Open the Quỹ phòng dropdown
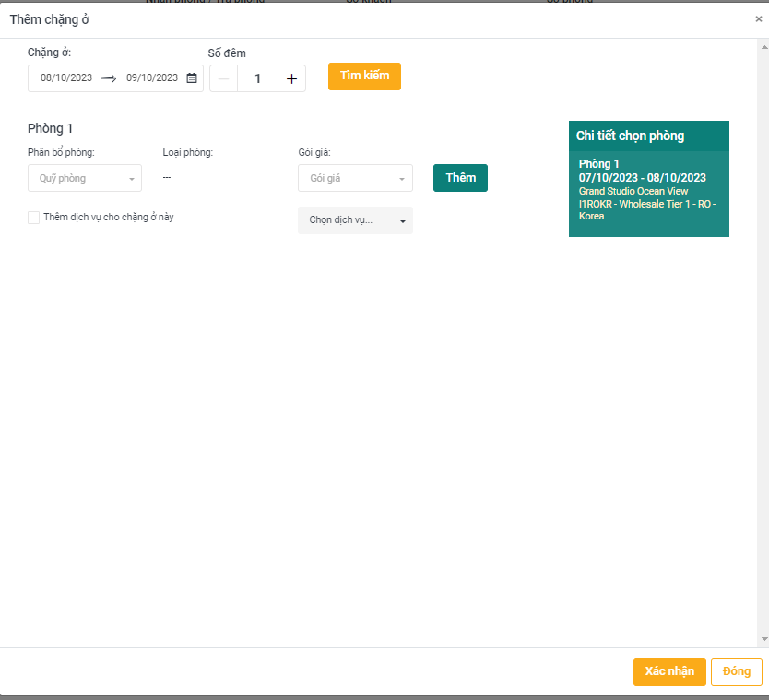The image size is (769, 700). 85,178
